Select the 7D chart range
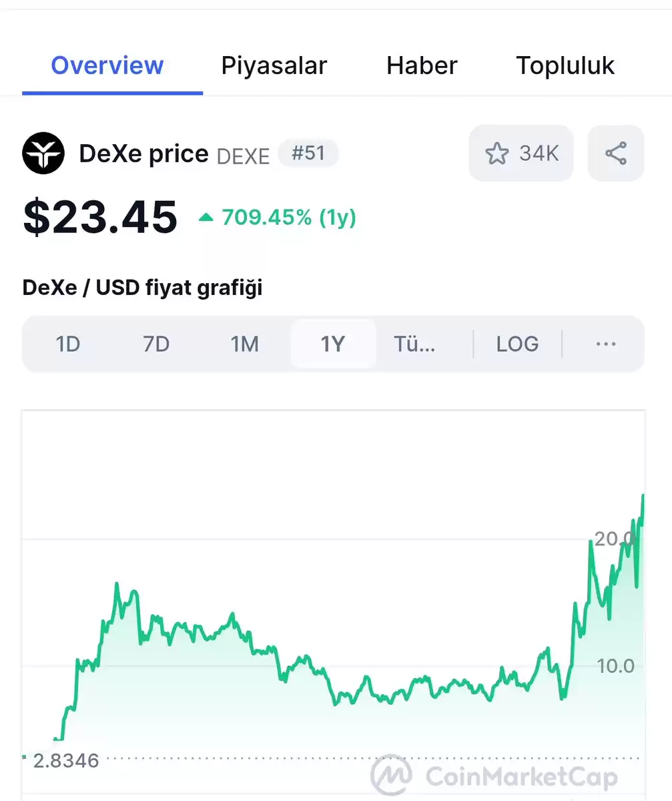 (x=156, y=344)
